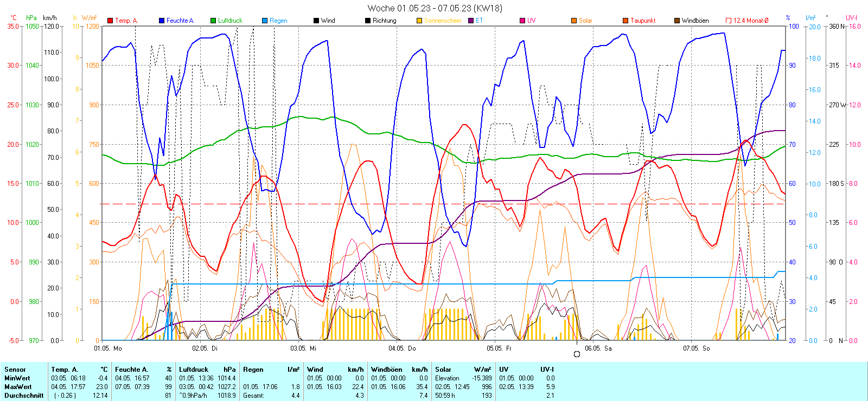Click the '360 N' wind direction axis label

(x=837, y=26)
